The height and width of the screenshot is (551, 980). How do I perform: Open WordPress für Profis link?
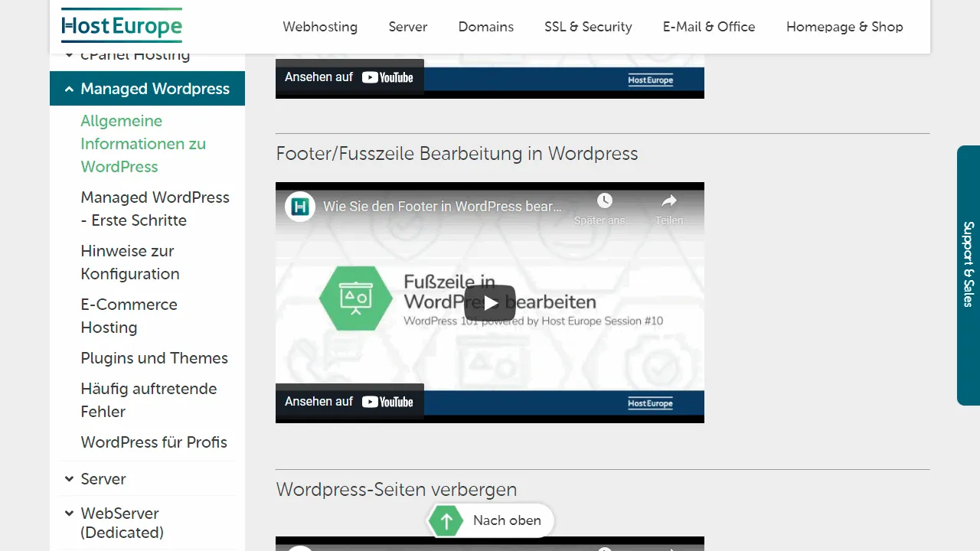pos(154,442)
